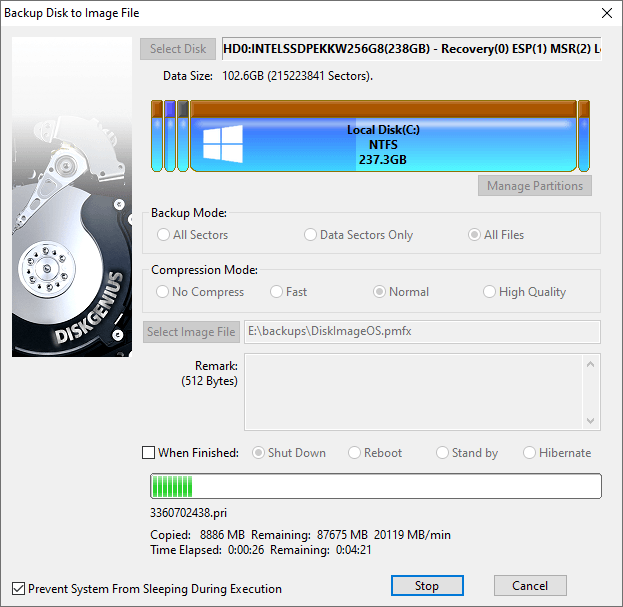
Task: Click the Cancel button
Action: [x=530, y=586]
